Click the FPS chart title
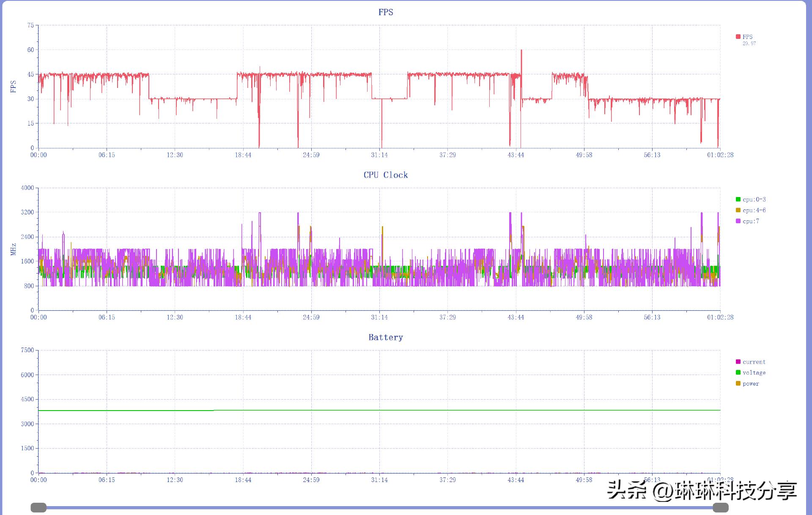812x515 pixels. tap(385, 12)
